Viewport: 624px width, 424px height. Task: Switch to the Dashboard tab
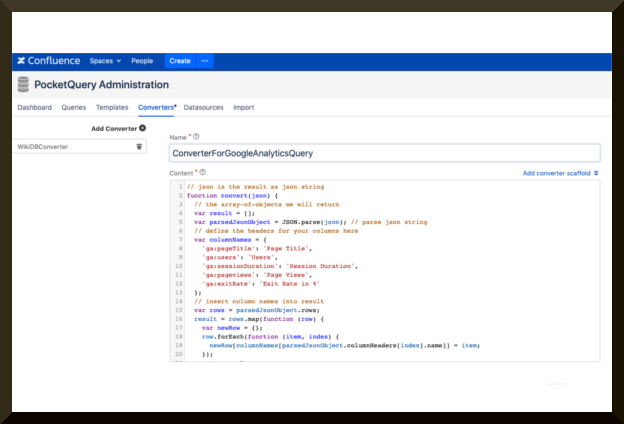(35, 107)
